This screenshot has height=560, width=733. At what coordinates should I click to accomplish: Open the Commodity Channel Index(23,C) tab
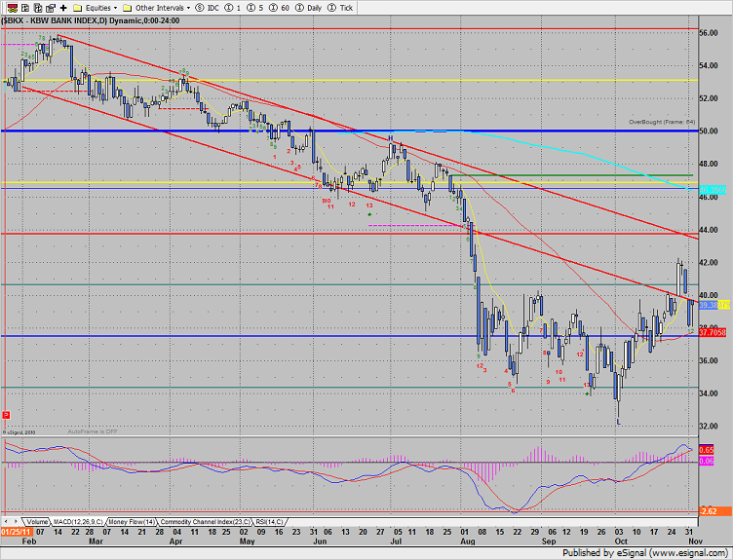click(206, 522)
